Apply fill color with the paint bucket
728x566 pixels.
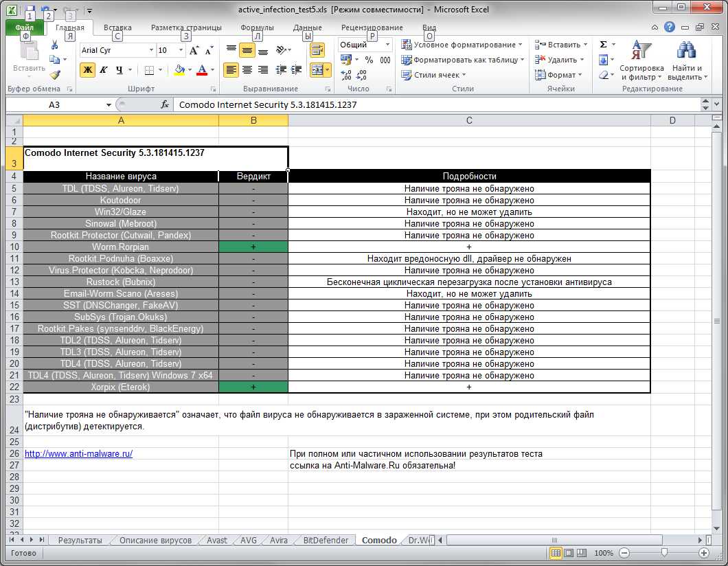(x=179, y=70)
